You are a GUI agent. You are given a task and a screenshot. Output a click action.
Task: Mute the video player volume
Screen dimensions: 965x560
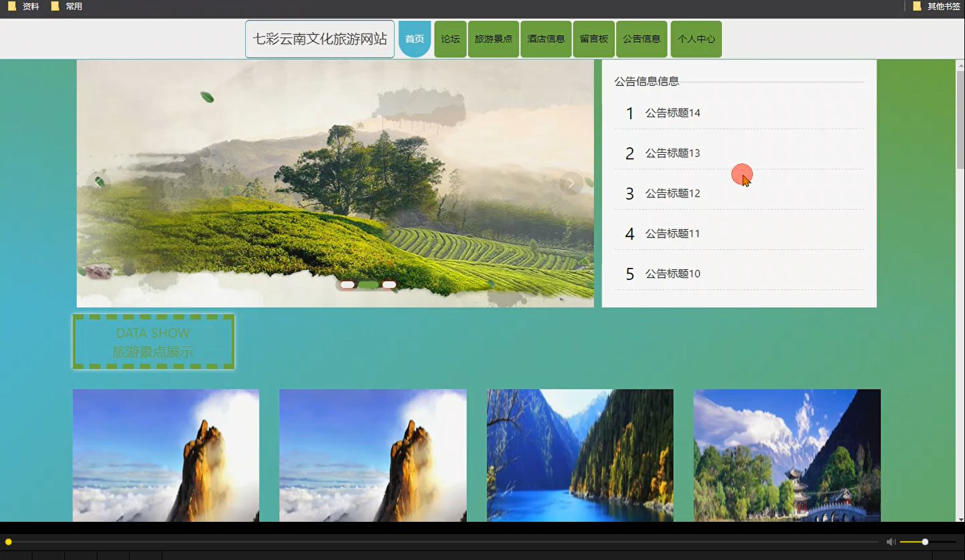pos(891,542)
